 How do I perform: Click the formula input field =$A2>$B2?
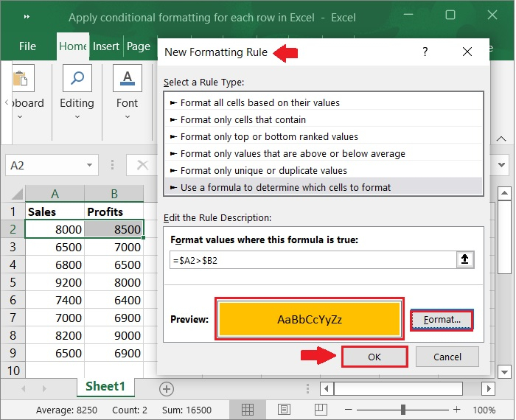pyautogui.click(x=313, y=260)
